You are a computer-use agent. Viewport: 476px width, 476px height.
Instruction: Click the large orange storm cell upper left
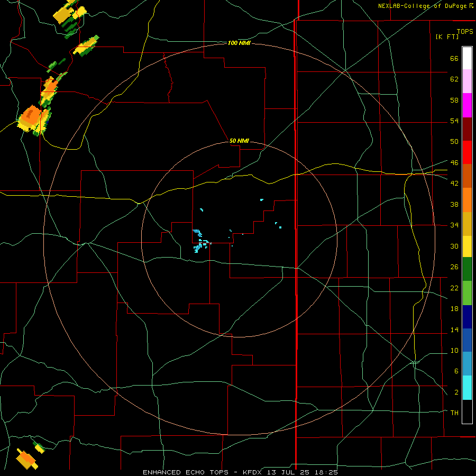coord(34,120)
